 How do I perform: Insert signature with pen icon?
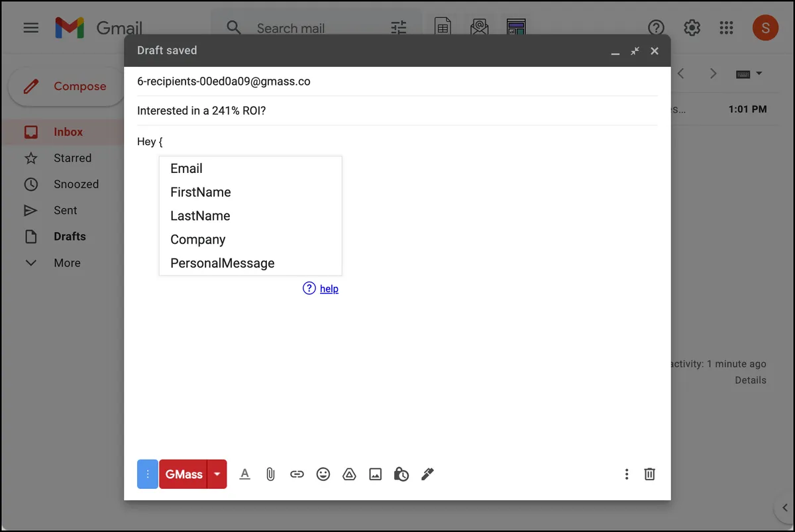click(x=427, y=474)
